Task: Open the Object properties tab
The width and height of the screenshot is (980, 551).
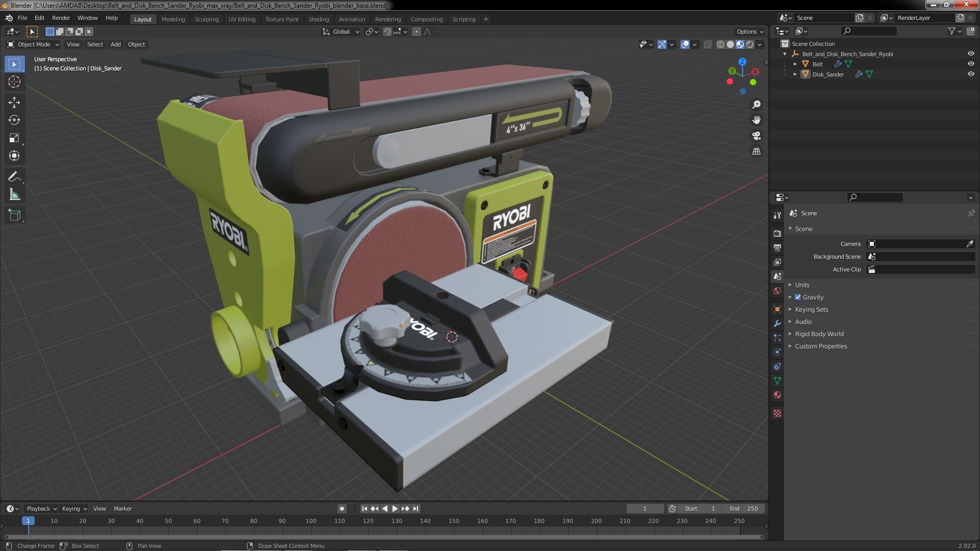Action: 777,309
